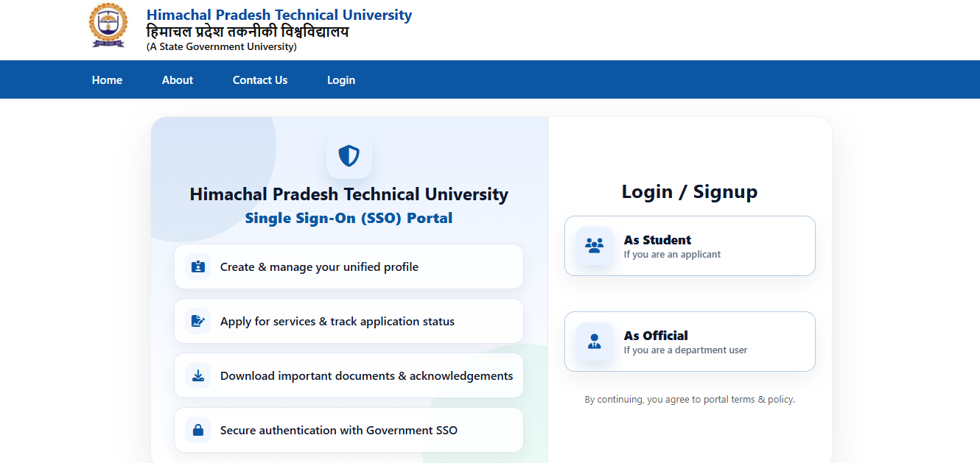
Task: Click the download acknowledgements feature card
Action: point(349,375)
